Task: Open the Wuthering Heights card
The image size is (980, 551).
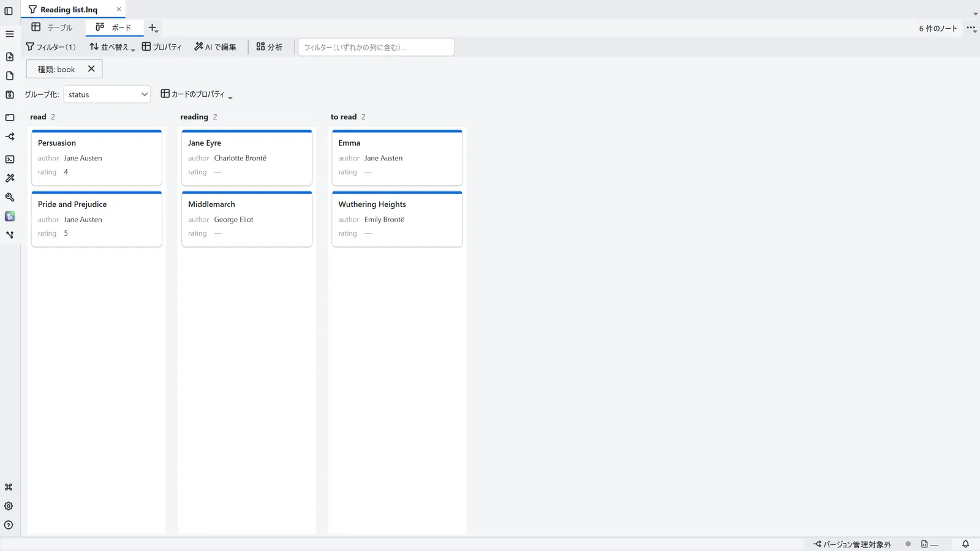Action: pos(397,219)
